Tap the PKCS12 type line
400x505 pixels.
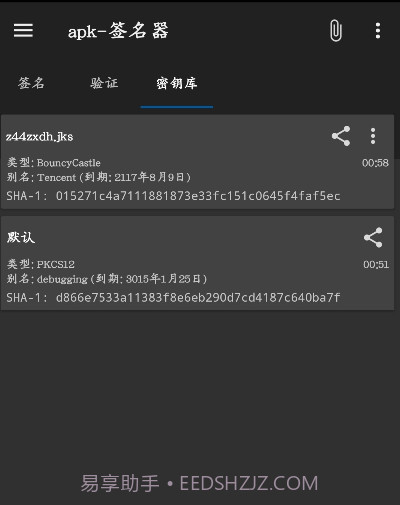pos(41,264)
